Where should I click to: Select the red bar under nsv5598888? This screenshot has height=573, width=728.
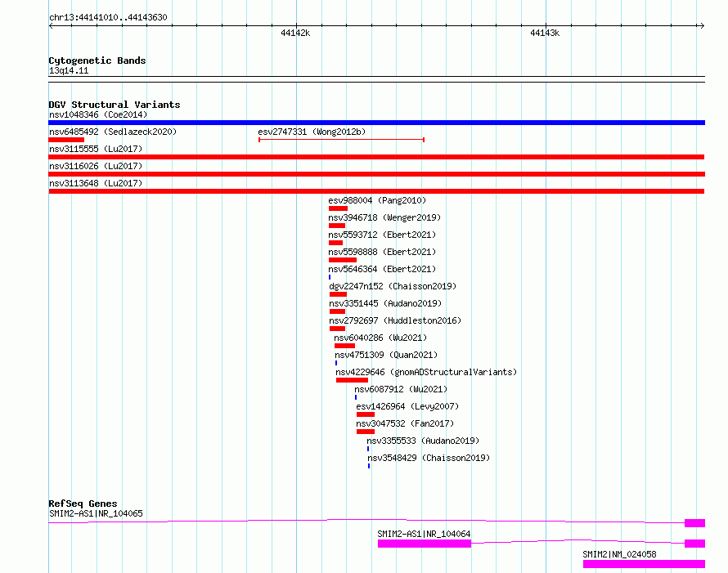coord(343,260)
